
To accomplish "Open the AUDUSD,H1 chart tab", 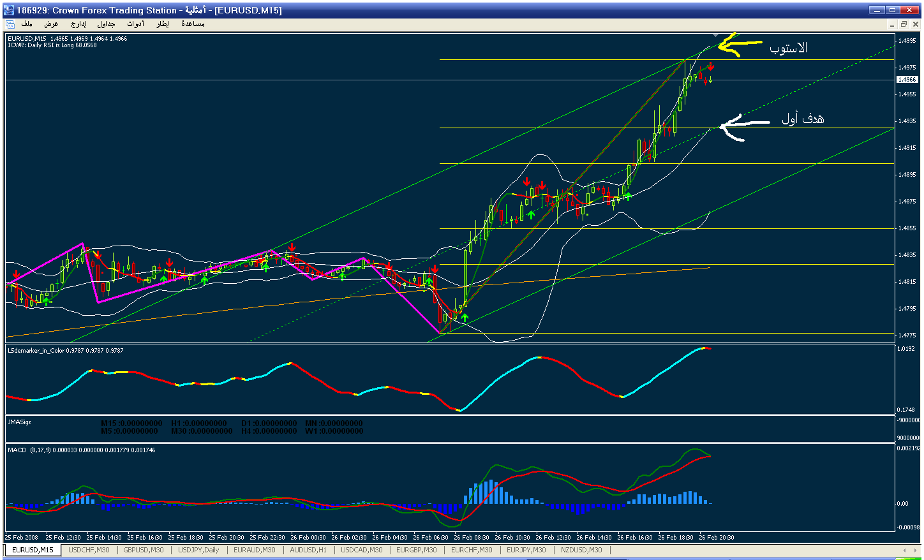I will (x=308, y=550).
